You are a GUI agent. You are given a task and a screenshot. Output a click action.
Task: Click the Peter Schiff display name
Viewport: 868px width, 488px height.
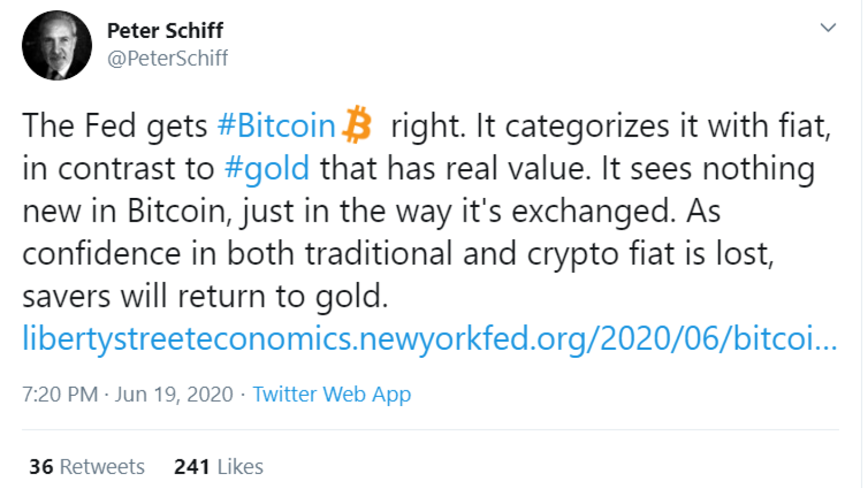165,31
